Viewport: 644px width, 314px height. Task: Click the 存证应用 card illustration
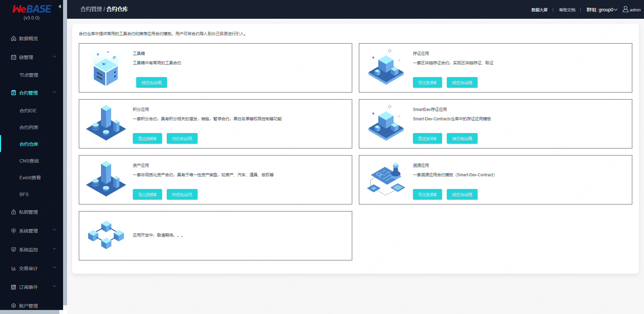pos(386,67)
